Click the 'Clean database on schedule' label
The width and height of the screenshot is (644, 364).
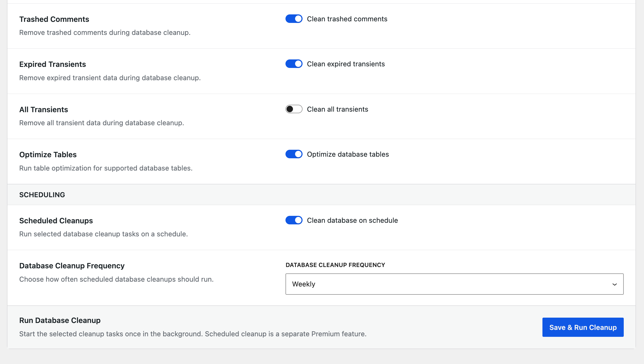(352, 220)
